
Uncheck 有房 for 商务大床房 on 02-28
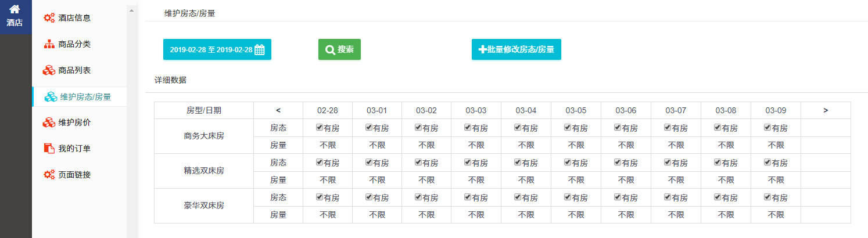319,128
